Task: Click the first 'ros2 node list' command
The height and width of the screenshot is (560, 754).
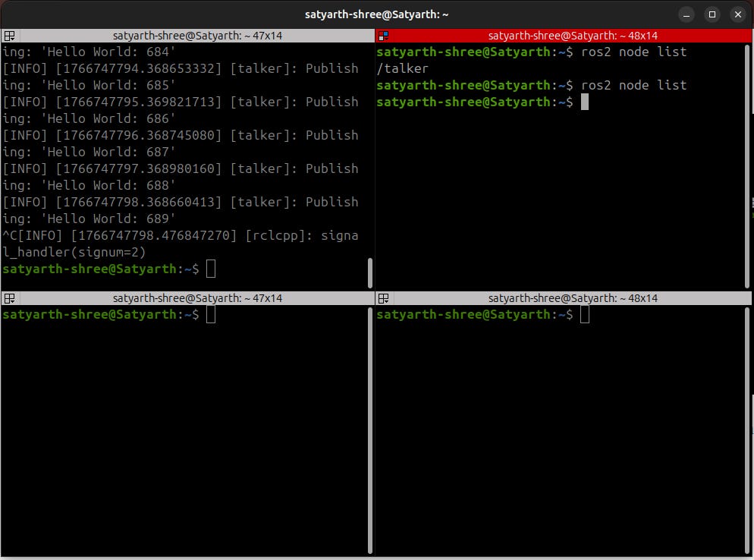Action: (634, 52)
